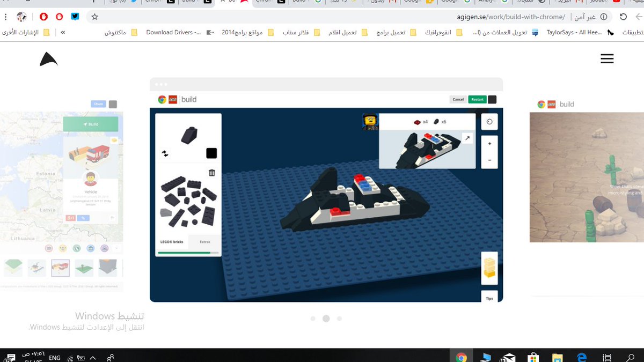
Task: Zoom in with the plus icon
Action: [x=489, y=144]
